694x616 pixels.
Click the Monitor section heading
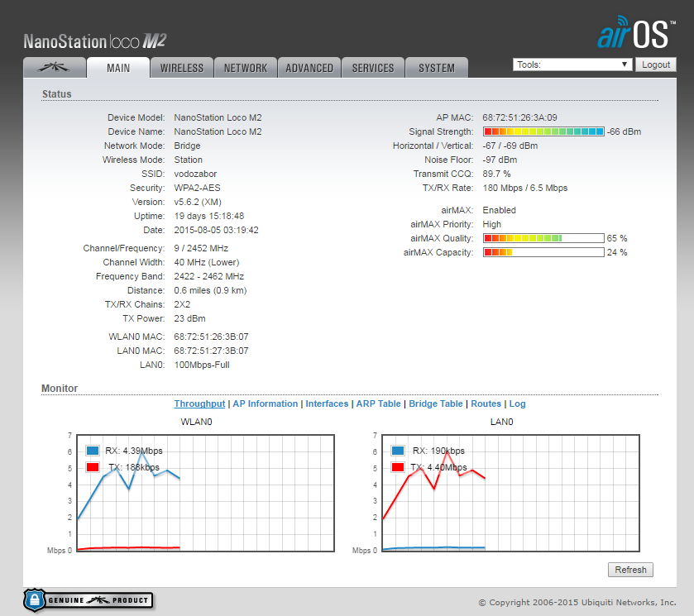(x=60, y=388)
